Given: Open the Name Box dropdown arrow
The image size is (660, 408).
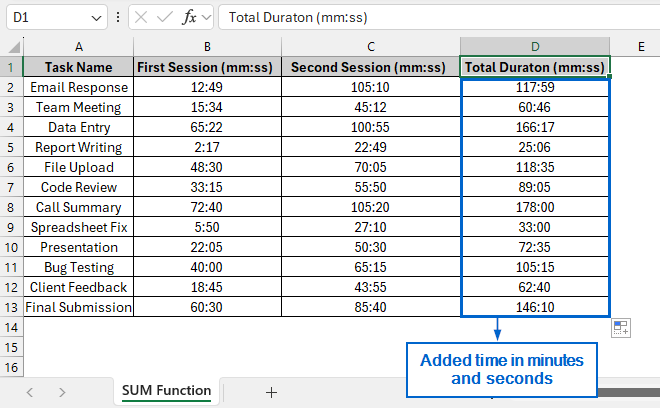Looking at the screenshot, I should (x=96, y=18).
